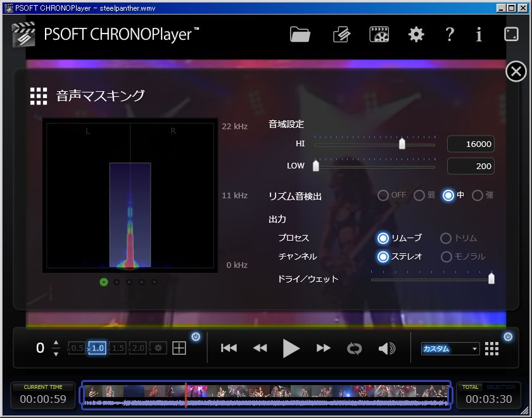The width and height of the screenshot is (532, 418).
Task: Click the crosshair grid icon beside speed buttons
Action: (x=179, y=348)
